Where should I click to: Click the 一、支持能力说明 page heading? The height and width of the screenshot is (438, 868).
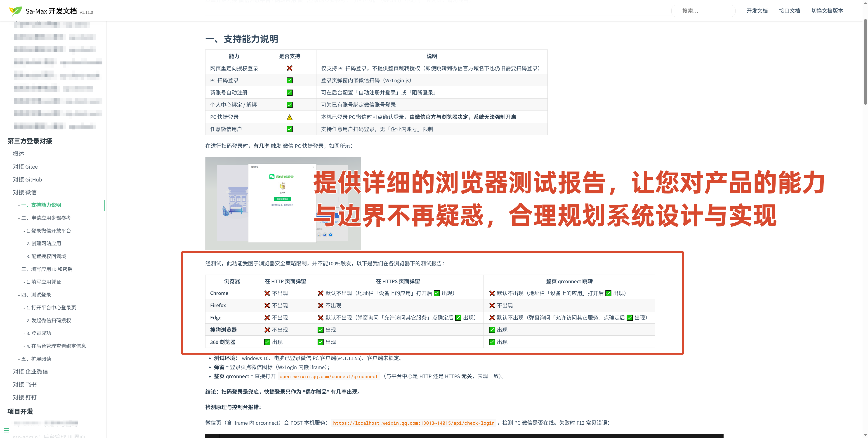coord(242,39)
